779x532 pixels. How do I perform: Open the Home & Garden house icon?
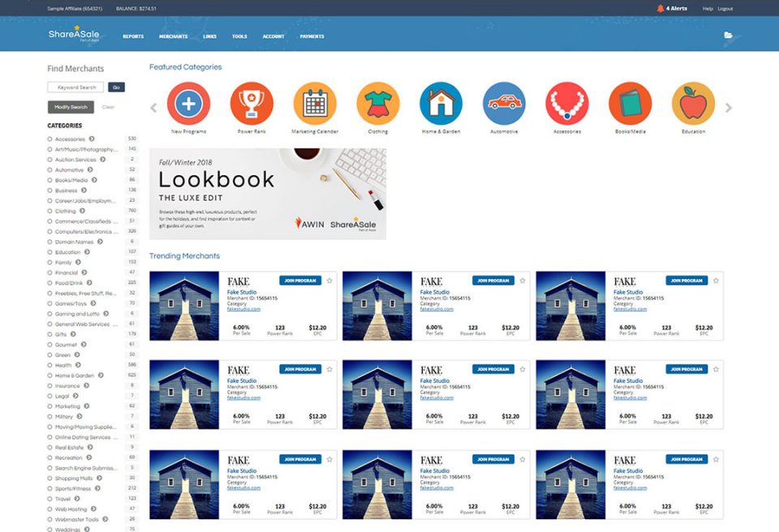pyautogui.click(x=441, y=104)
